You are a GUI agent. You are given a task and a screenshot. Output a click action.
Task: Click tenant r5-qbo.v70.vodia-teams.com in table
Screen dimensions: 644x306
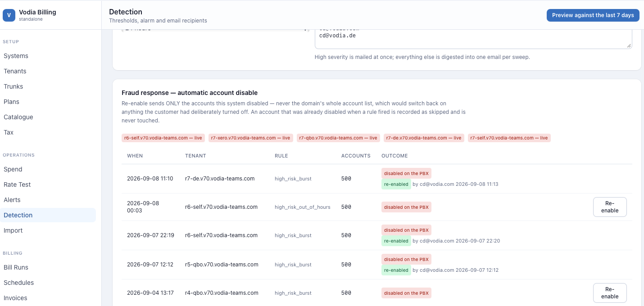pyautogui.click(x=222, y=265)
